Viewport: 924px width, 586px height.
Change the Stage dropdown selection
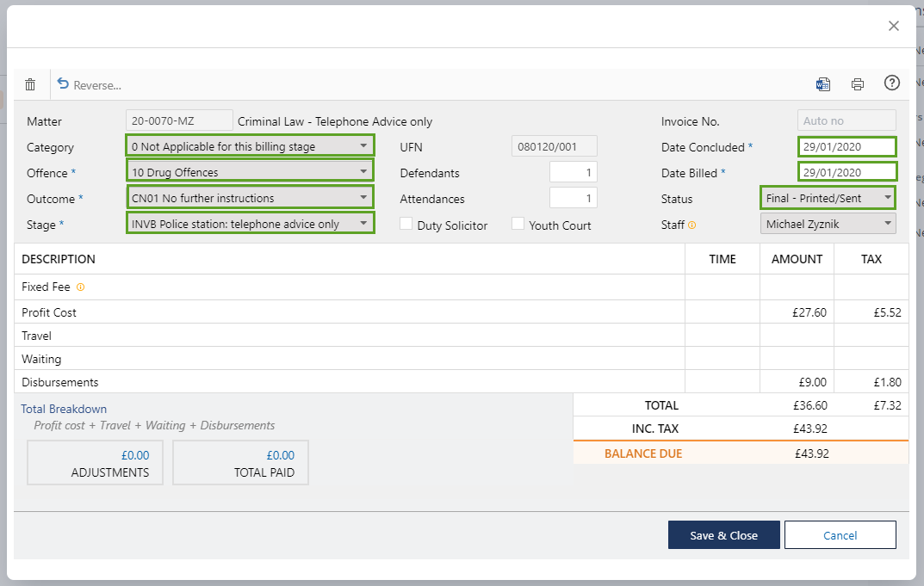[x=251, y=224]
